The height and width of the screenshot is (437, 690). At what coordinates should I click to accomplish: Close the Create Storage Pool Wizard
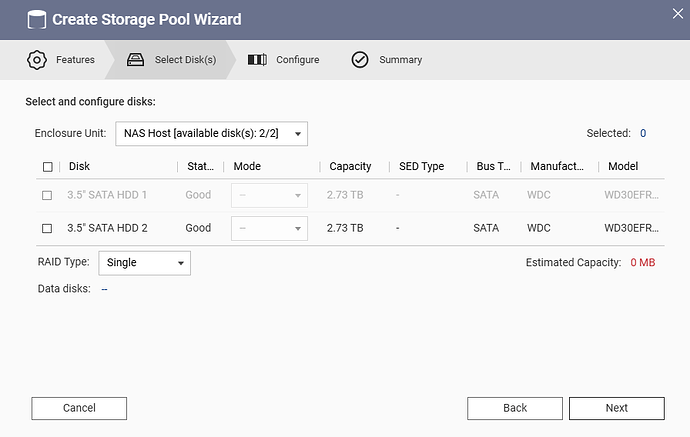pos(678,14)
